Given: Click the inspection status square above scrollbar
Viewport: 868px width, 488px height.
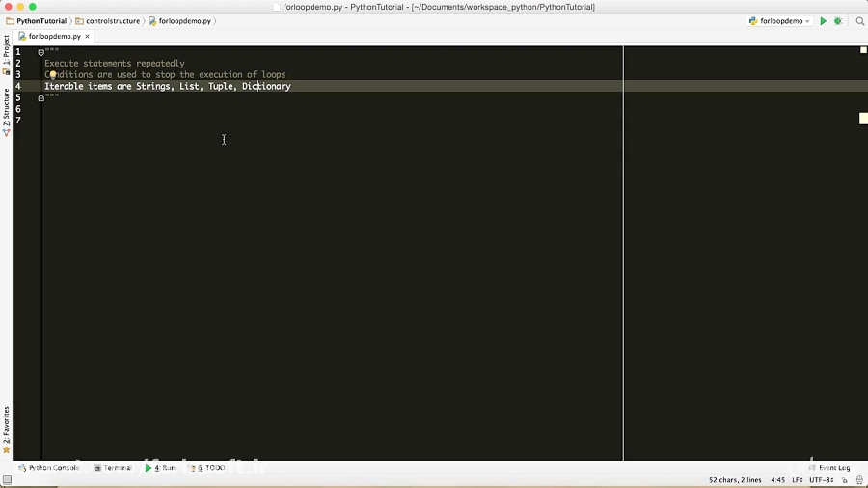Looking at the screenshot, I should pyautogui.click(x=863, y=50).
